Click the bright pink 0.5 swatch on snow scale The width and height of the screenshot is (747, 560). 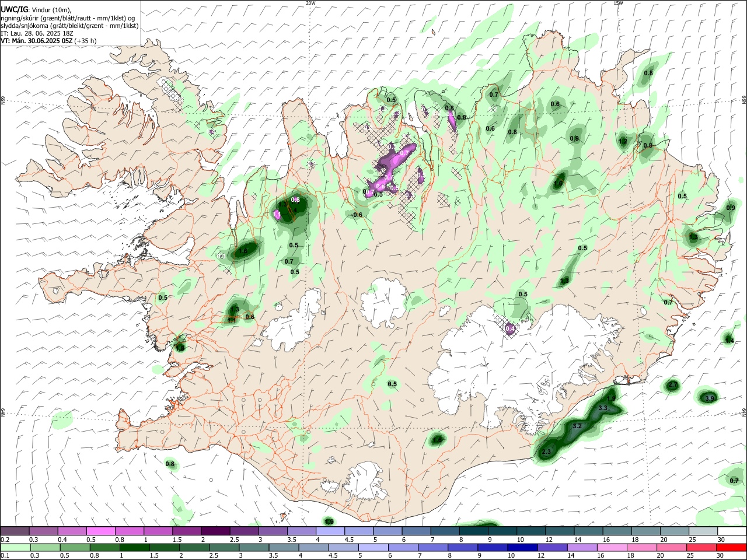tap(100, 531)
